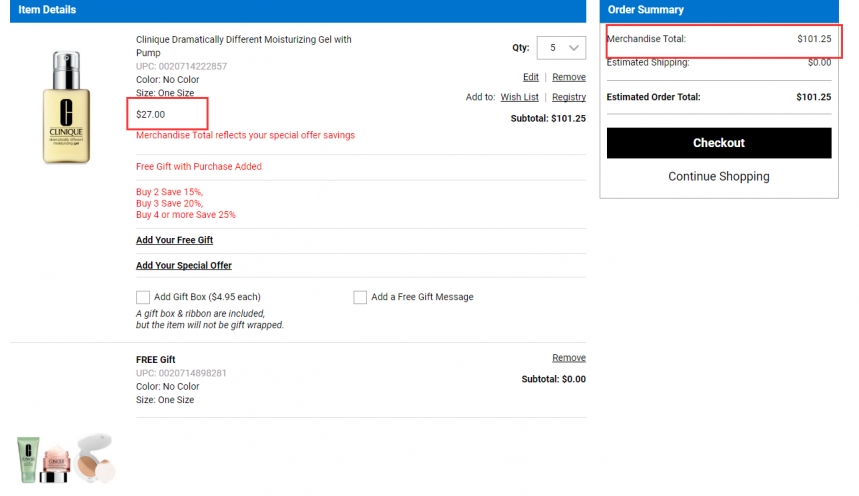Click Buy 2 Save 15% offer text
This screenshot has height=496, width=859.
coord(169,192)
